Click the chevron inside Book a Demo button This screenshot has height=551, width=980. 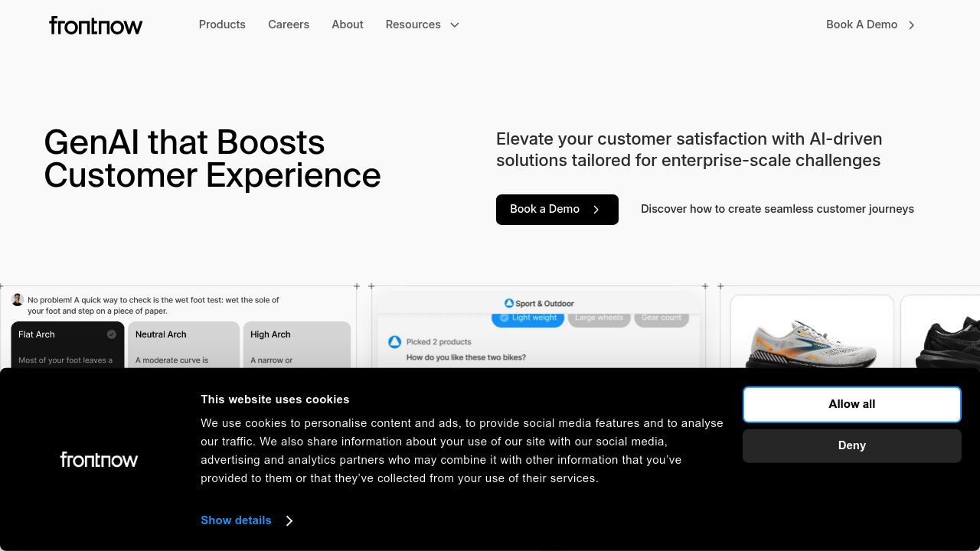[x=596, y=210]
